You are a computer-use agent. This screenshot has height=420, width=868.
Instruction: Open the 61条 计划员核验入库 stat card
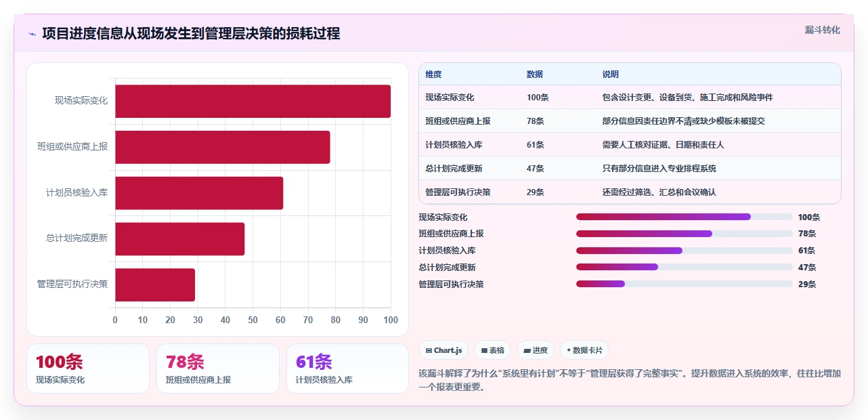click(x=348, y=369)
